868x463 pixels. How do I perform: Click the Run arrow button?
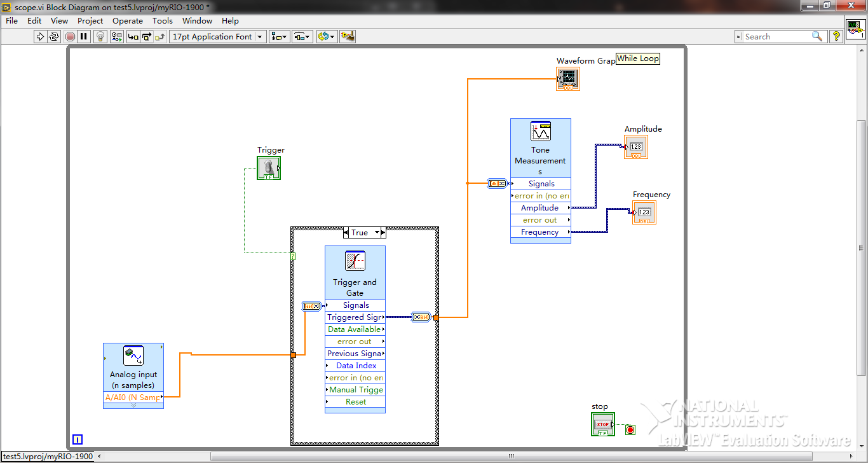click(40, 37)
